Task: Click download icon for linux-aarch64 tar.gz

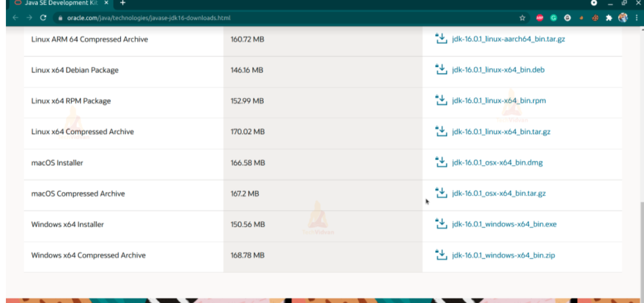Action: pos(441,39)
